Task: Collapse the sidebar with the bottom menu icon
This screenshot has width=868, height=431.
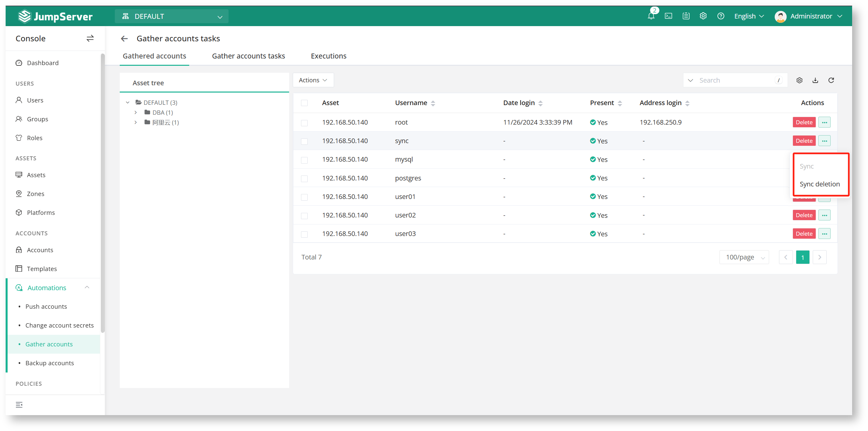Action: click(x=19, y=405)
